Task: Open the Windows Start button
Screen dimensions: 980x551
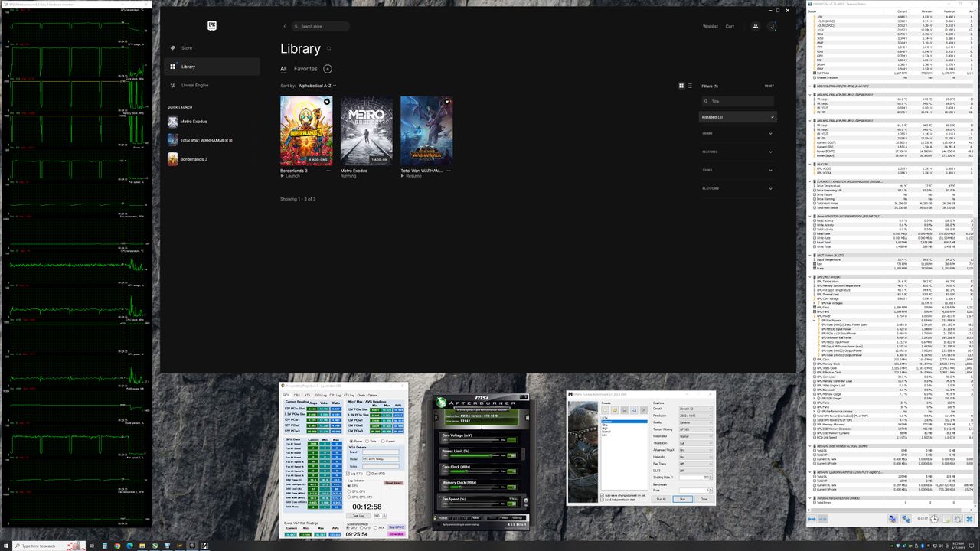Action: click(x=6, y=546)
